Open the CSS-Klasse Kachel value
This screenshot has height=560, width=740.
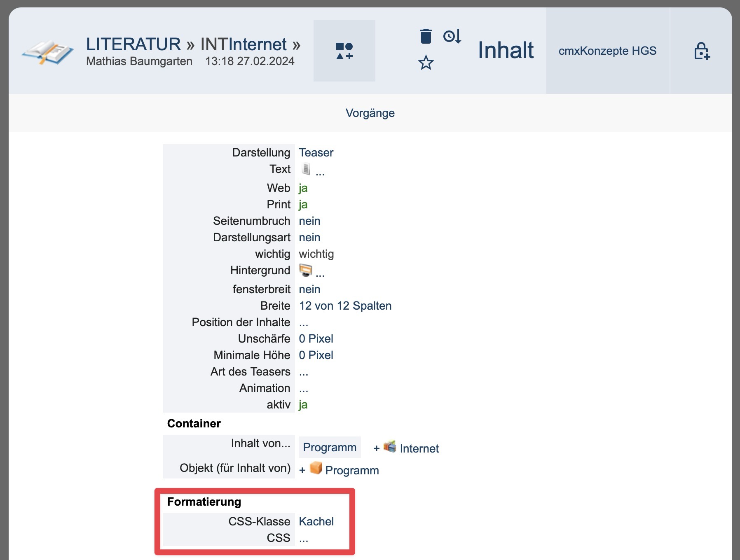pos(316,522)
